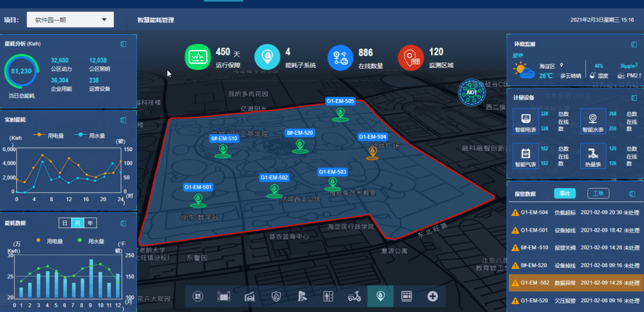
Task: Click the highlighted G1-EM-502 数据异常 alarm row
Action: (576, 283)
